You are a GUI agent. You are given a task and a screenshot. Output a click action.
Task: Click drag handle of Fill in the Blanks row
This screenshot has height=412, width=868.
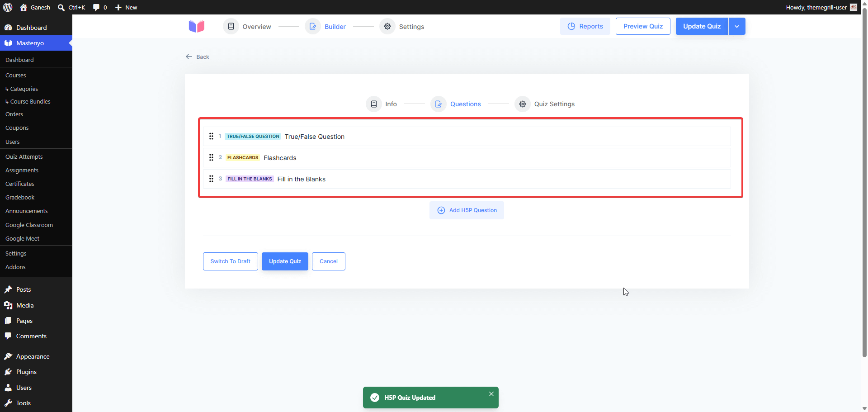click(211, 179)
